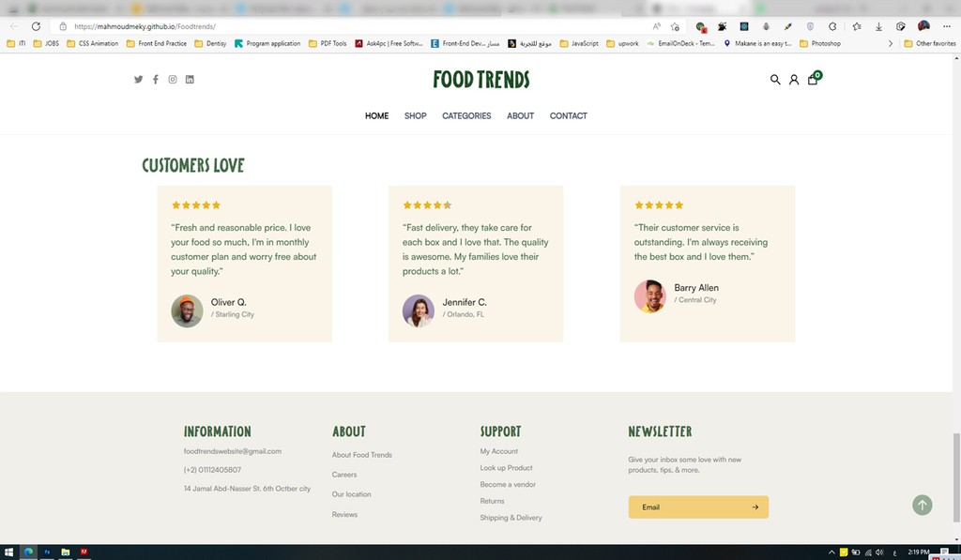The width and height of the screenshot is (961, 560).
Task: Go to HOME nav item
Action: pyautogui.click(x=377, y=115)
